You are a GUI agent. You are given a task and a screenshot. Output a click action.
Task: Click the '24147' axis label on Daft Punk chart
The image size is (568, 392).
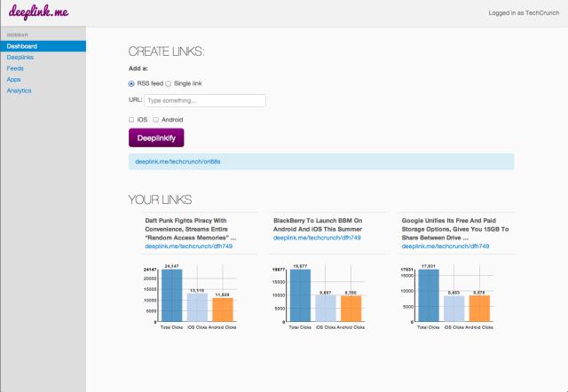[150, 270]
